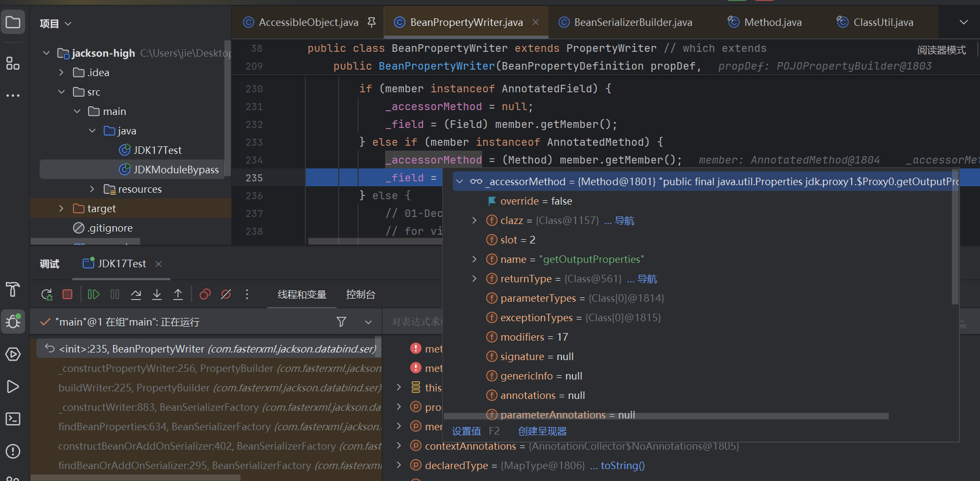Close the BeanPropertyWriter.java tab
Viewport: 980px width, 481px height.
coord(536,22)
